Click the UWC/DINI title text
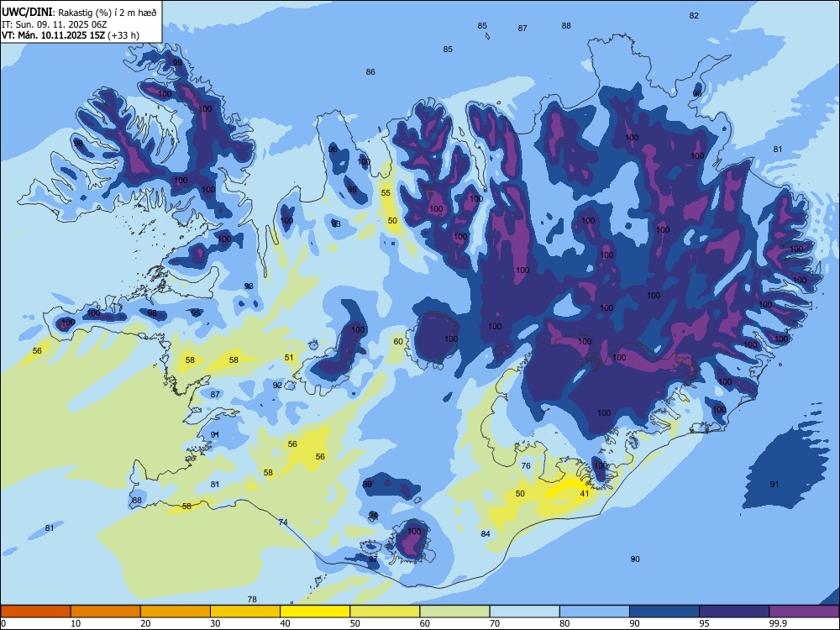840x630 pixels. [x=27, y=12]
